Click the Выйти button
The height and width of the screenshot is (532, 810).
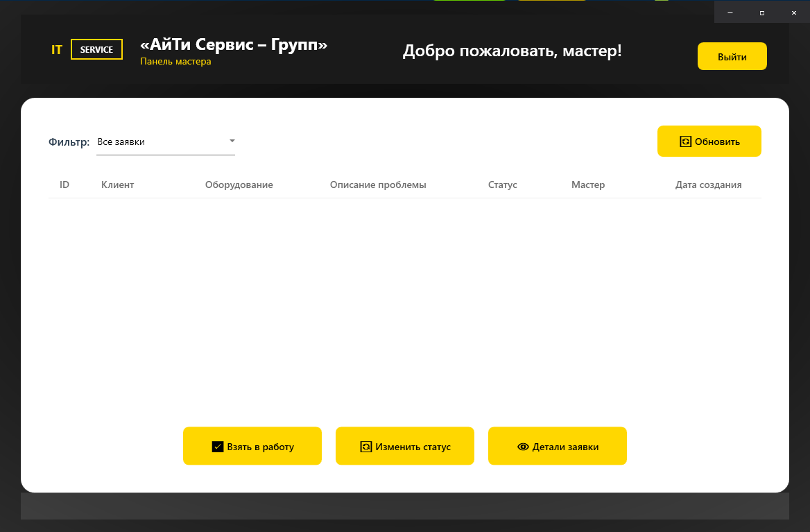click(732, 56)
